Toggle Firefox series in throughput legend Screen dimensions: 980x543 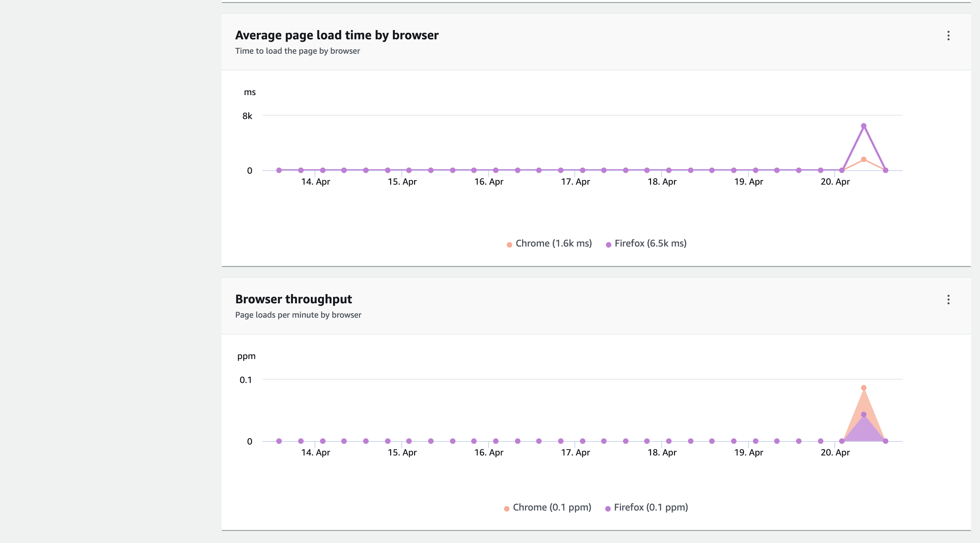(x=651, y=508)
